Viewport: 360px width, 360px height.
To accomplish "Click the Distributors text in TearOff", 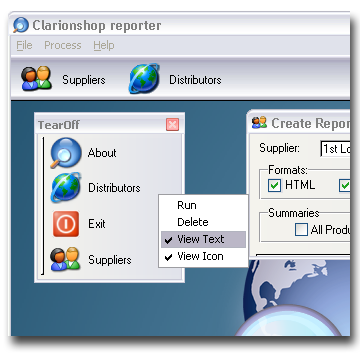I will point(114,188).
